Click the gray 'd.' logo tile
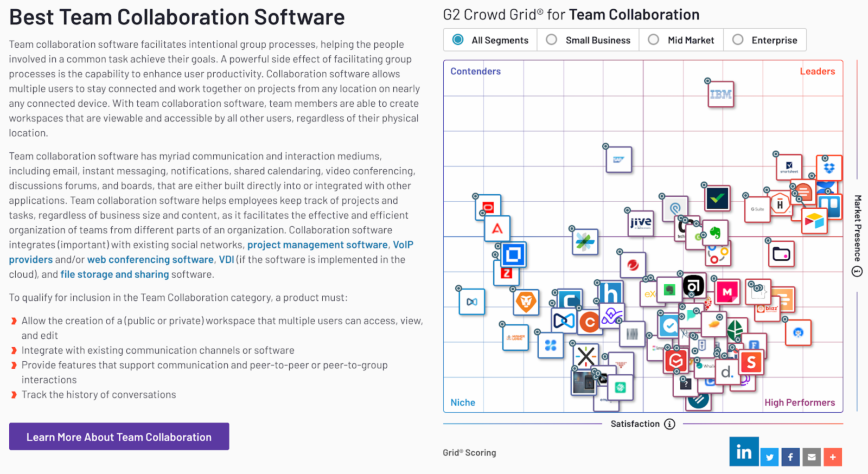This screenshot has height=474, width=868. 727,372
